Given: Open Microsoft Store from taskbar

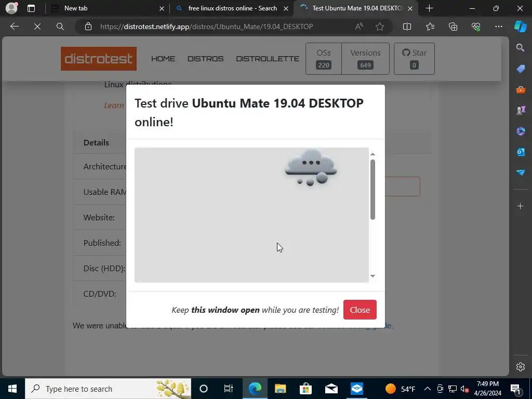Looking at the screenshot, I should (305, 389).
